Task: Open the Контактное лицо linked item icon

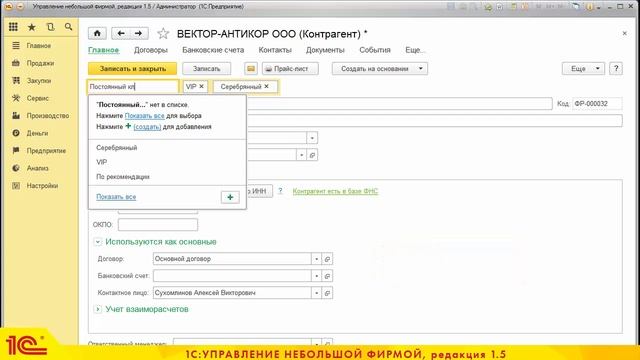Action: click(327, 293)
